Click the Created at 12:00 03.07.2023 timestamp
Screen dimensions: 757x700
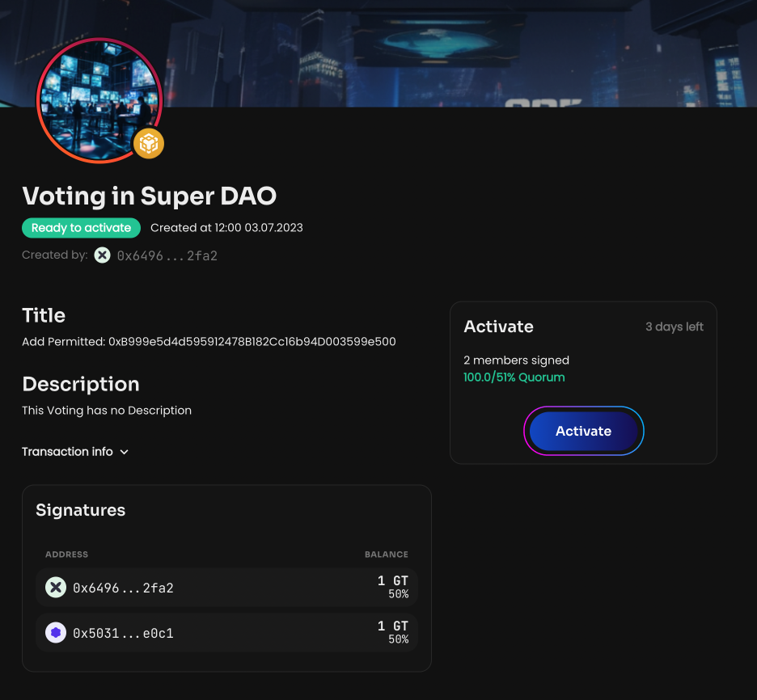pos(226,228)
